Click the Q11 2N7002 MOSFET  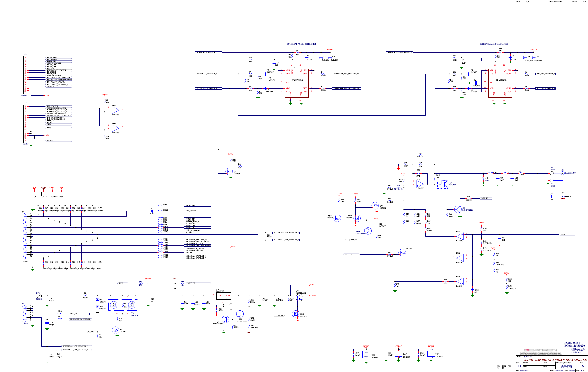(296, 314)
